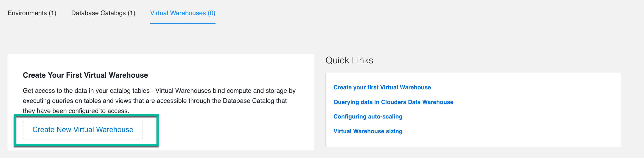
Task: Click the "(1)" count beside Environments
Action: 53,13
